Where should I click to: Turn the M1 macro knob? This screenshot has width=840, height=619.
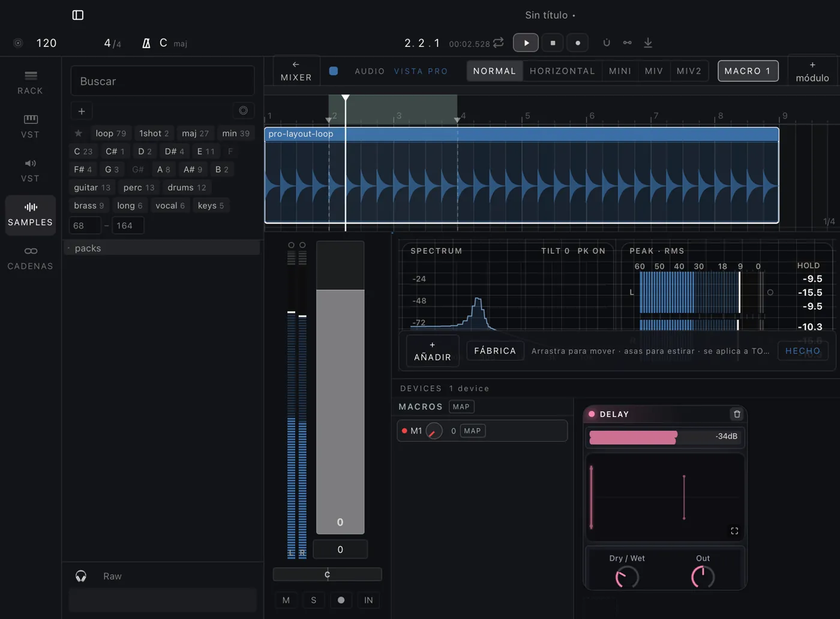[x=434, y=431]
